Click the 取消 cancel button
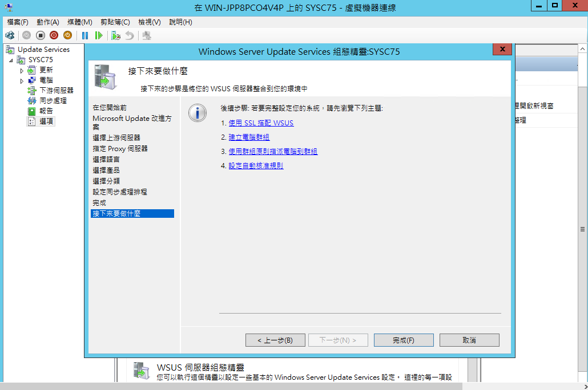The width and height of the screenshot is (588, 390). tap(469, 340)
